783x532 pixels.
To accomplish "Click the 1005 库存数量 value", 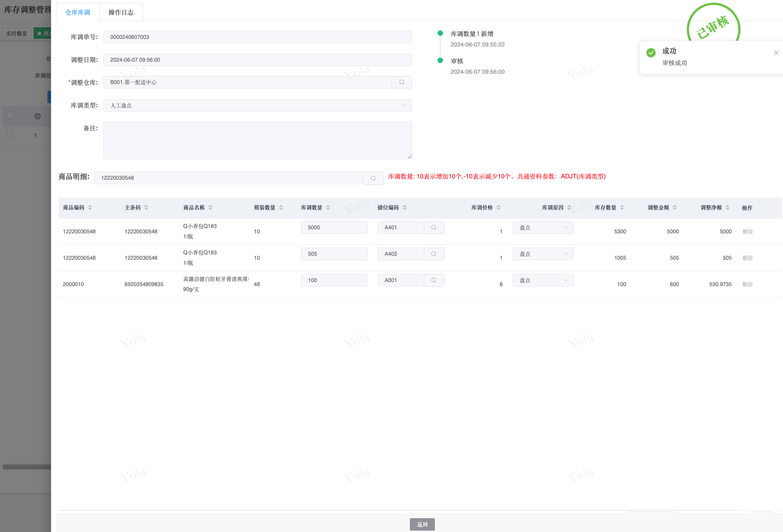I will pyautogui.click(x=620, y=258).
